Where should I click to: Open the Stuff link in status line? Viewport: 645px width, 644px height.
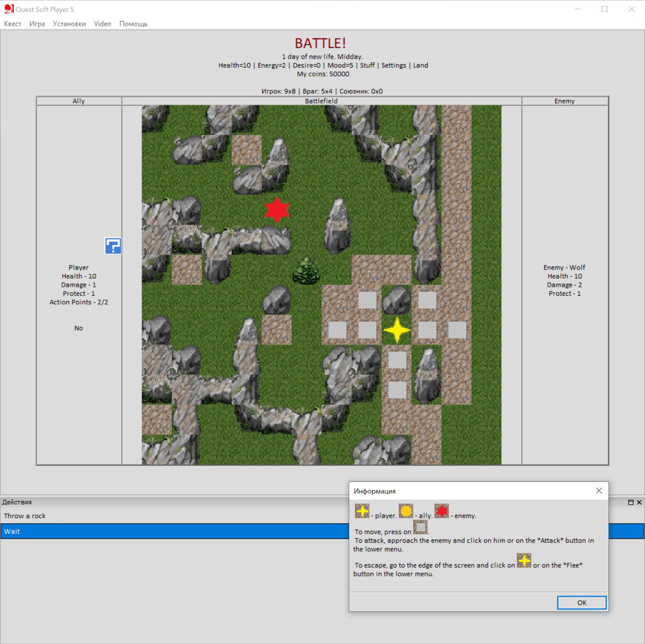(x=367, y=65)
